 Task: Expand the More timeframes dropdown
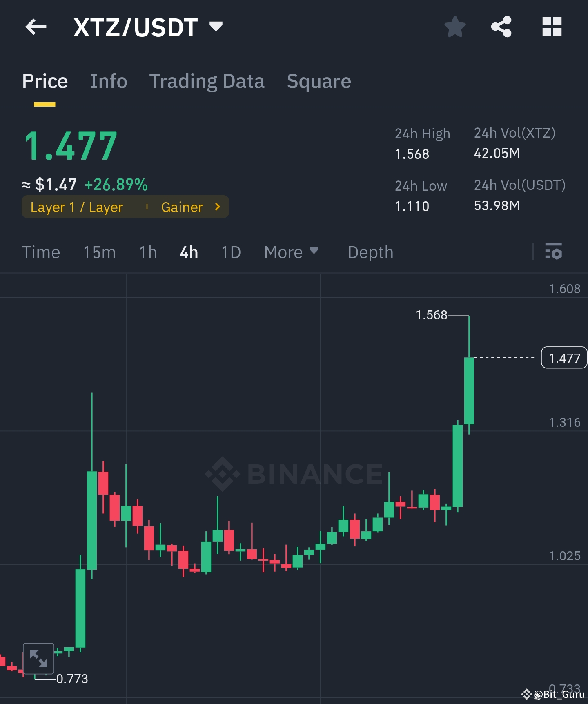point(291,252)
